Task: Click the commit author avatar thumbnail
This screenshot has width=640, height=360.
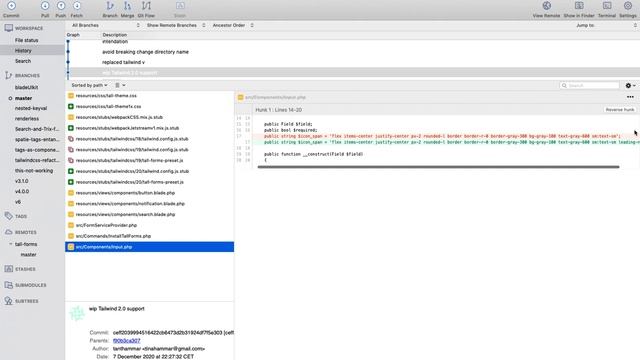Action: click(76, 314)
